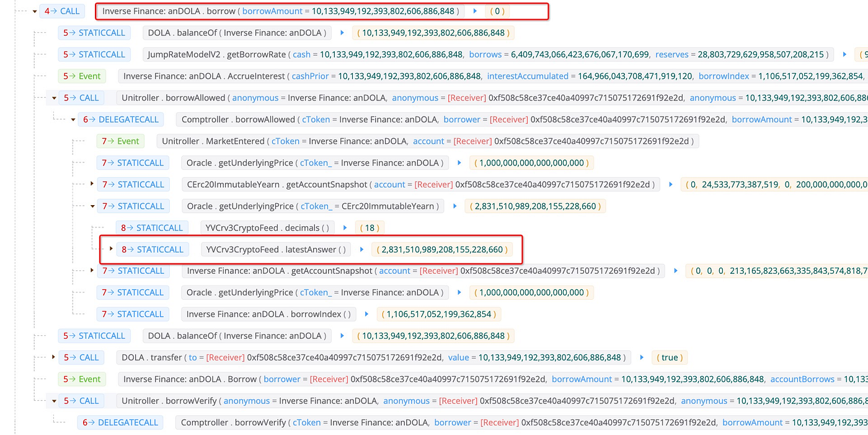Click CErc20ImmutableYearn getAccountSnapshot entry

pos(421,185)
